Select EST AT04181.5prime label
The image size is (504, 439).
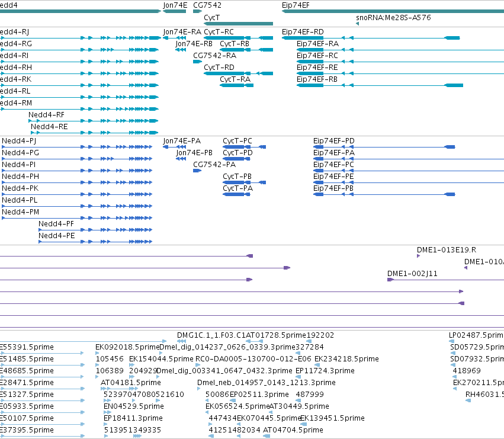(131, 383)
